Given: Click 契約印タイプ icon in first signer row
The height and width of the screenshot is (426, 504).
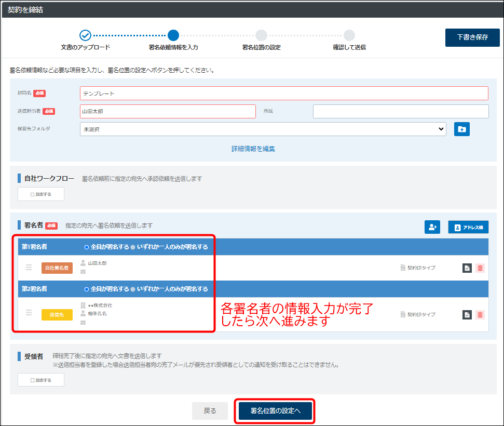Looking at the screenshot, I should point(403,268).
